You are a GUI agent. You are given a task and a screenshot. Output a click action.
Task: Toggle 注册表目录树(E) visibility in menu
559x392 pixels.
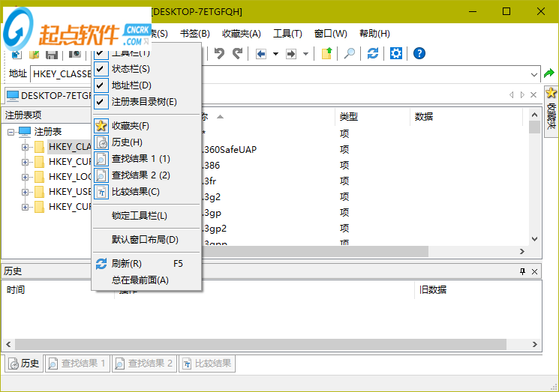pyautogui.click(x=144, y=102)
